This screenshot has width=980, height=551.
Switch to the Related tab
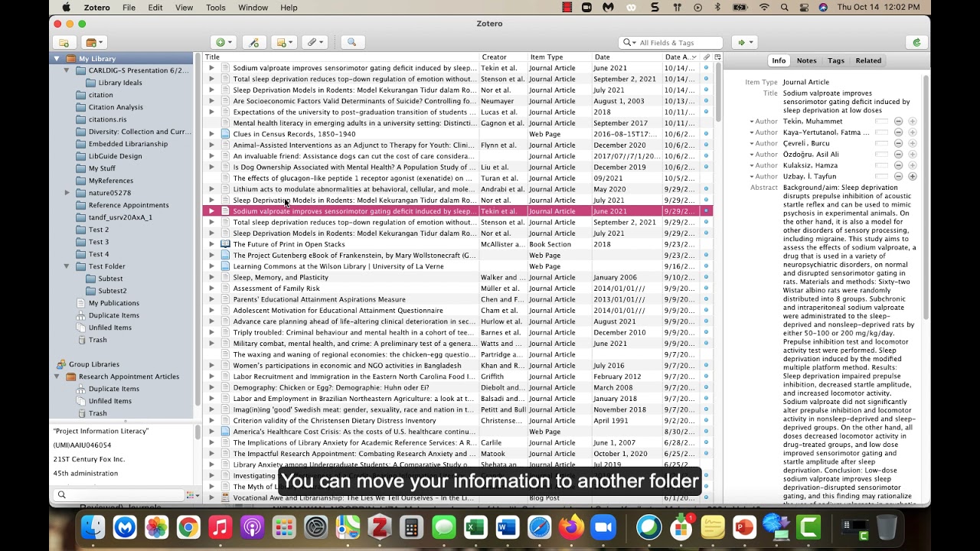coord(868,60)
